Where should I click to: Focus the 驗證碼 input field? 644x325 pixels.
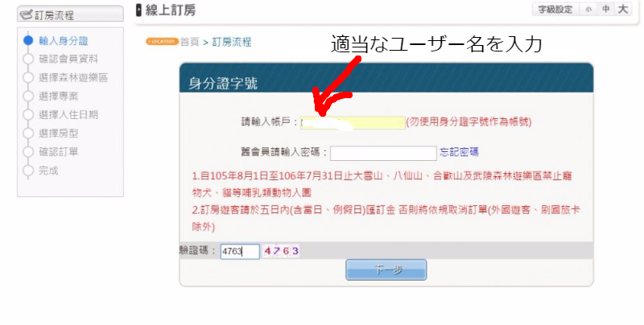240,251
